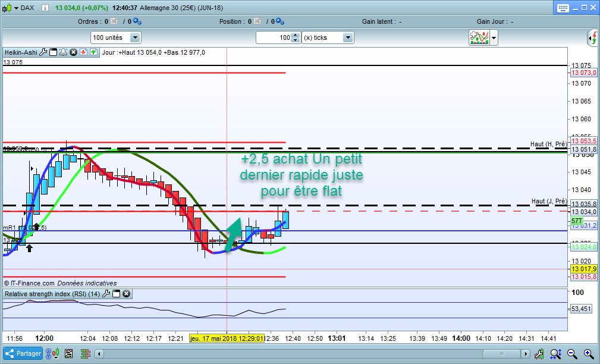Show DAX instrument info
Image resolution: width=600 pixels, height=364 pixels.
[45, 8]
